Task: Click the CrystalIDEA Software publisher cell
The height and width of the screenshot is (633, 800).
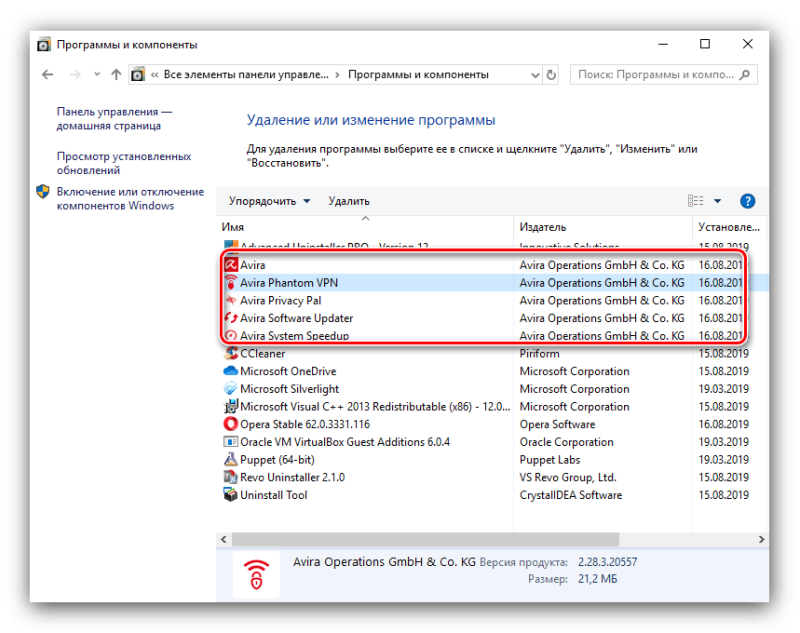Action: pyautogui.click(x=571, y=495)
